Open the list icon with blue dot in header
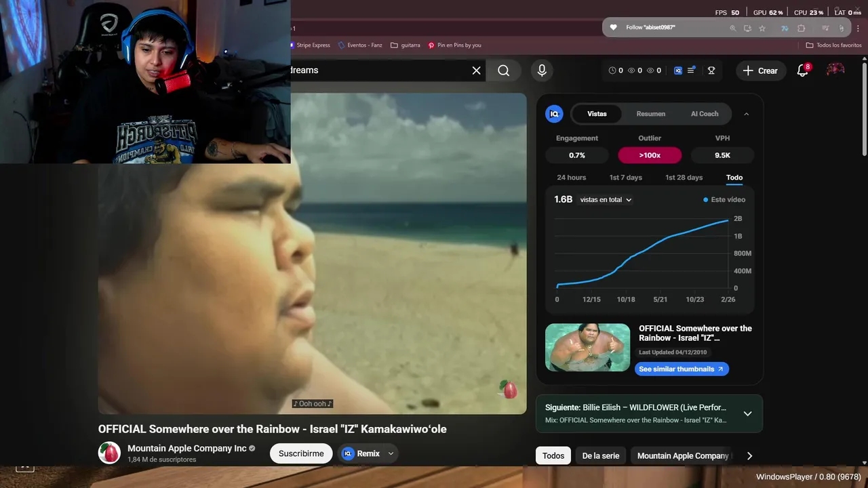Image resolution: width=868 pixels, height=488 pixels. [692, 70]
